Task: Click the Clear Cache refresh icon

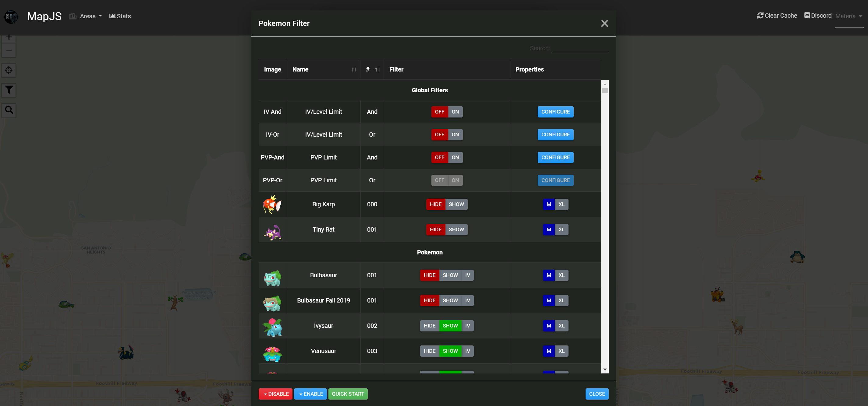Action: point(760,16)
